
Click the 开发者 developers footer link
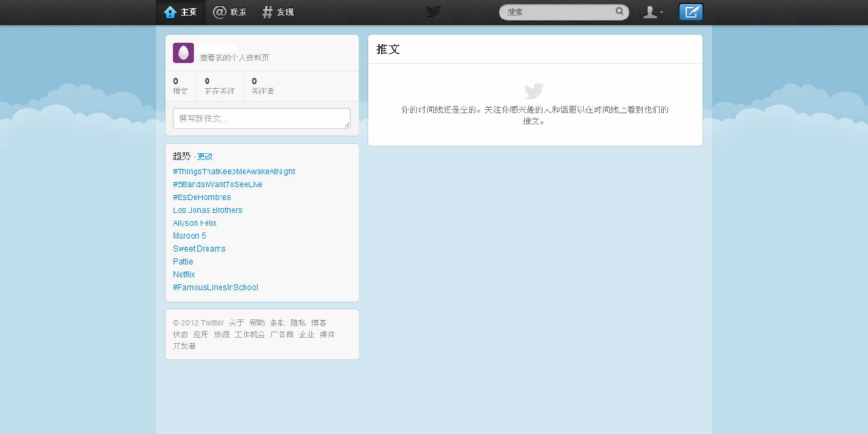coord(184,346)
